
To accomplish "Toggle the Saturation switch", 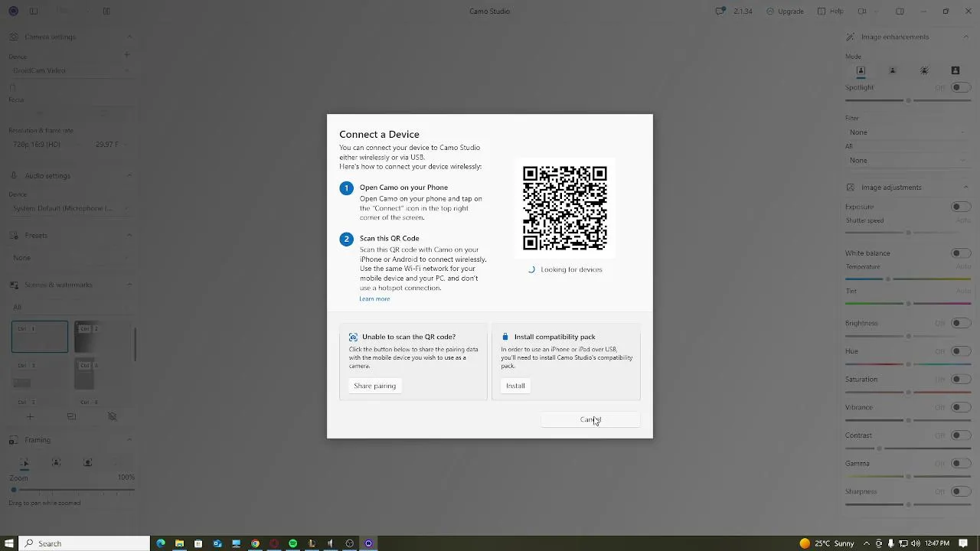I will click(x=961, y=380).
